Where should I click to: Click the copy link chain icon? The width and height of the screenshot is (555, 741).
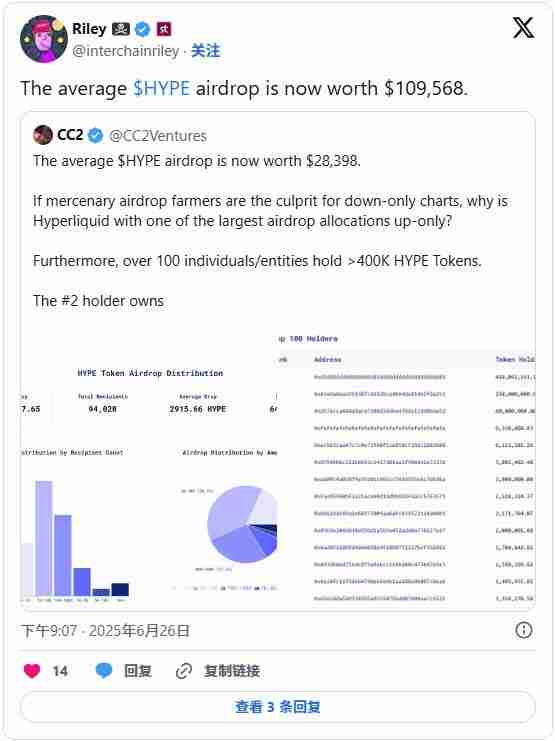point(183,671)
